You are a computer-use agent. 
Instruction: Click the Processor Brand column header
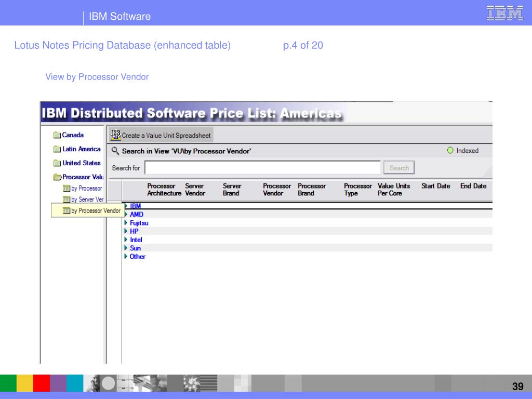[312, 190]
